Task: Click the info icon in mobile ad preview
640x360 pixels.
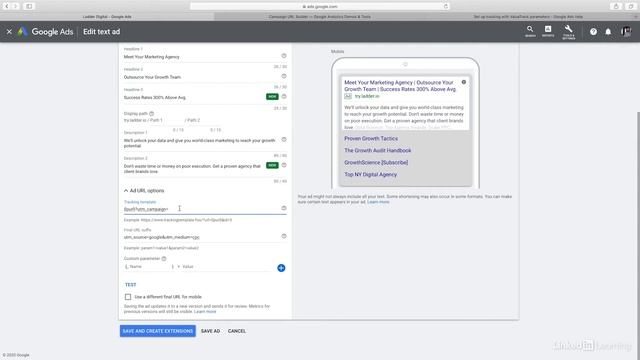Action: [464, 82]
